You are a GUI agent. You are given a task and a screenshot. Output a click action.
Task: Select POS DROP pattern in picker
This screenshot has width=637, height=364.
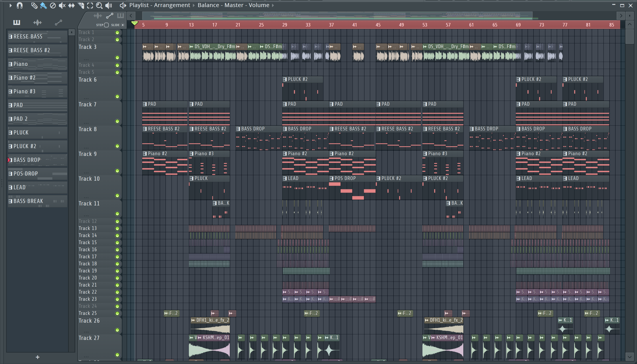(x=38, y=174)
